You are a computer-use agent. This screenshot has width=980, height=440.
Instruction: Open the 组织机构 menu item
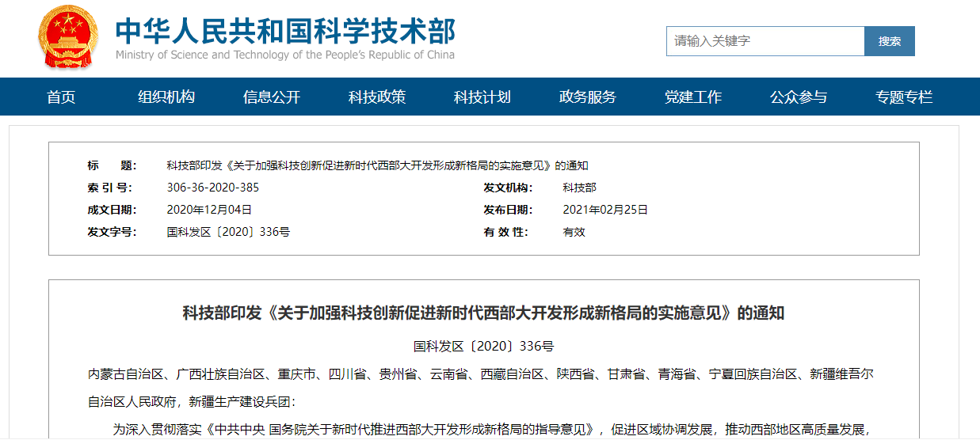tap(166, 97)
